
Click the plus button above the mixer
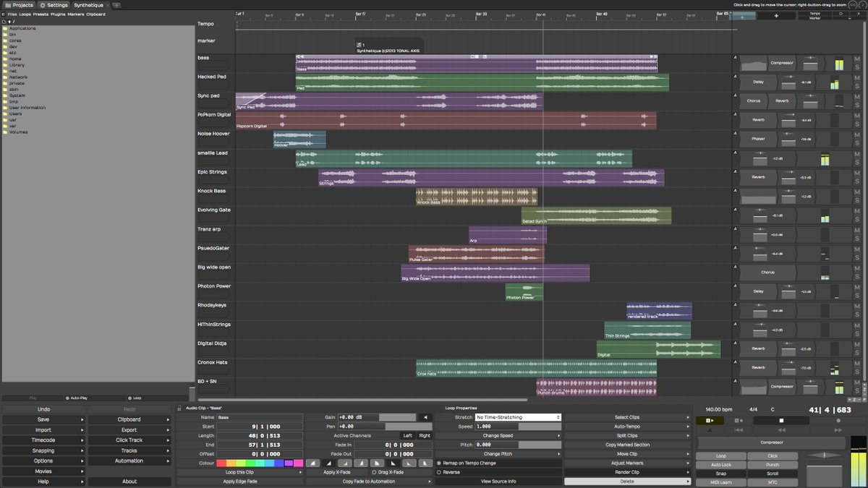pos(777,15)
